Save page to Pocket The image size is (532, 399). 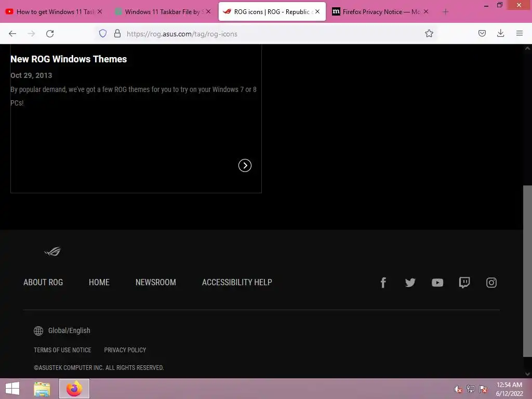pyautogui.click(x=482, y=33)
